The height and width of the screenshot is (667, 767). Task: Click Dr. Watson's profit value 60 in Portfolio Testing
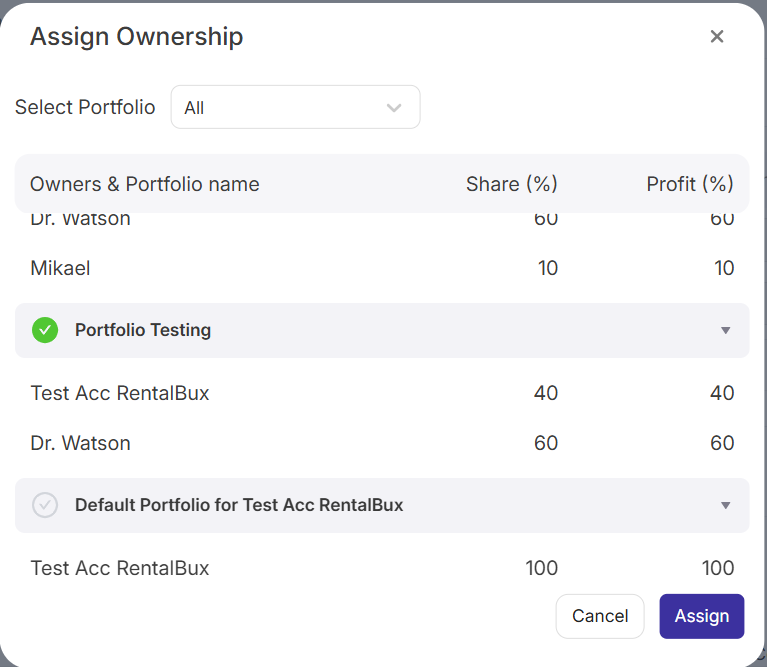[722, 443]
